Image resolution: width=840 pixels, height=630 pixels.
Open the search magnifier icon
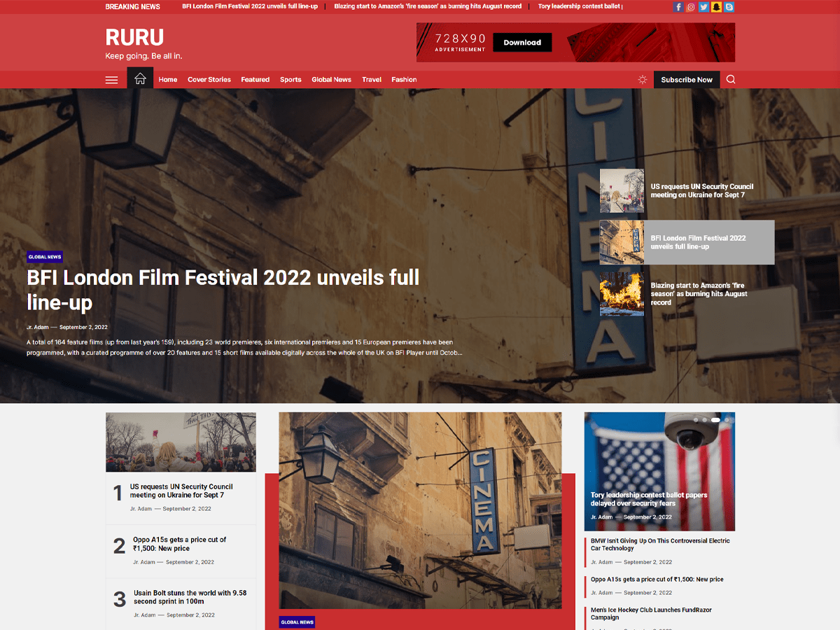[731, 79]
